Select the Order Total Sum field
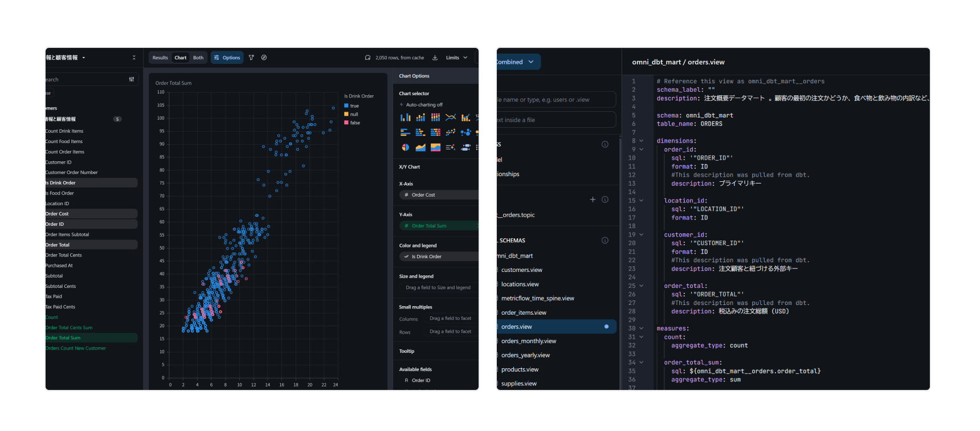The height and width of the screenshot is (431, 980). [63, 338]
